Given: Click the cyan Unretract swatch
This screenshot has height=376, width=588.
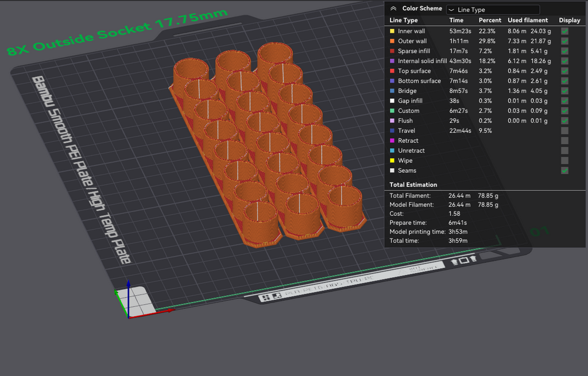Looking at the screenshot, I should coord(392,150).
